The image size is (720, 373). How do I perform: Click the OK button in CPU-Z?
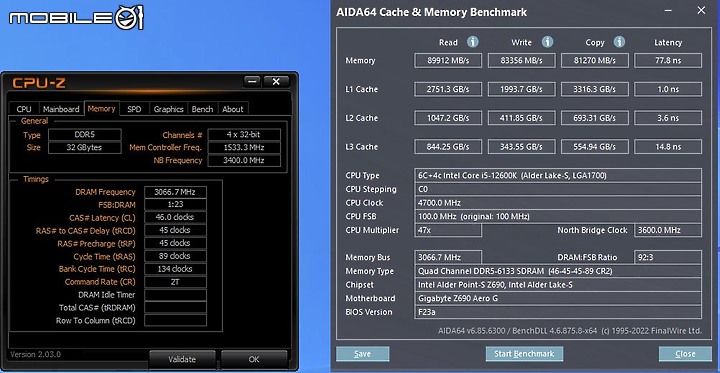[254, 359]
